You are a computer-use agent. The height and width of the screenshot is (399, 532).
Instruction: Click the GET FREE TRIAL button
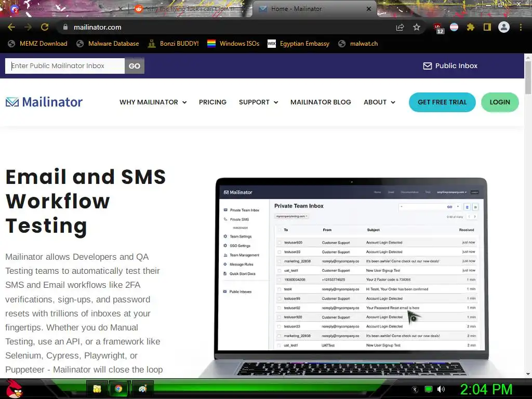point(442,102)
